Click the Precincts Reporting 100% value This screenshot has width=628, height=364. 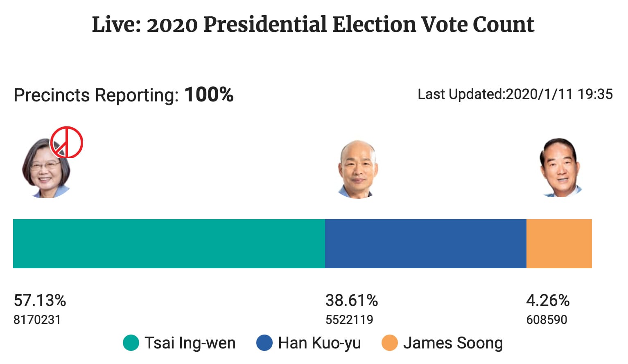coord(209,94)
